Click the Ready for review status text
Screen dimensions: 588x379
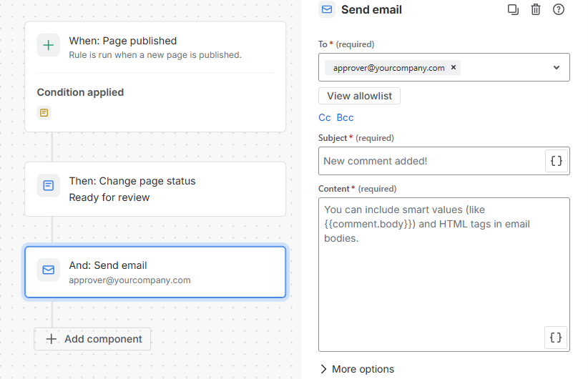tap(109, 197)
